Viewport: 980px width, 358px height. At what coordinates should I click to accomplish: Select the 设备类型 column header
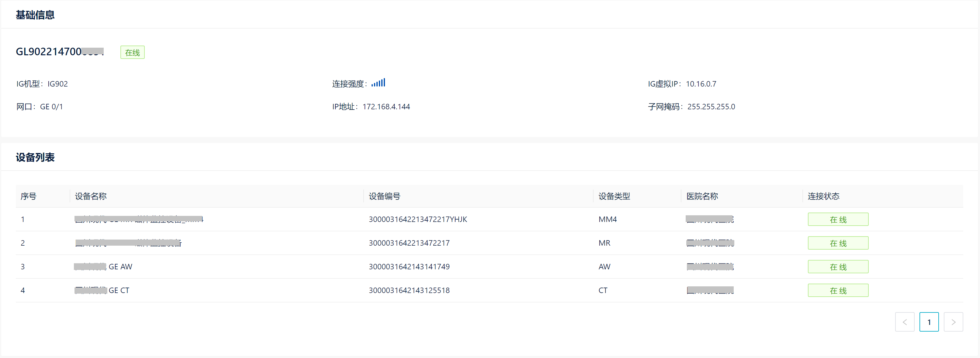(x=614, y=196)
